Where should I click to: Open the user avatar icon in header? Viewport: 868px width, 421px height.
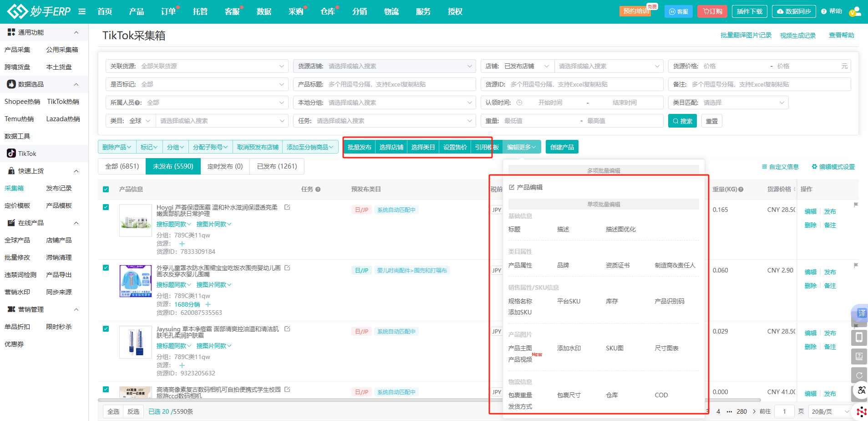pos(855,11)
